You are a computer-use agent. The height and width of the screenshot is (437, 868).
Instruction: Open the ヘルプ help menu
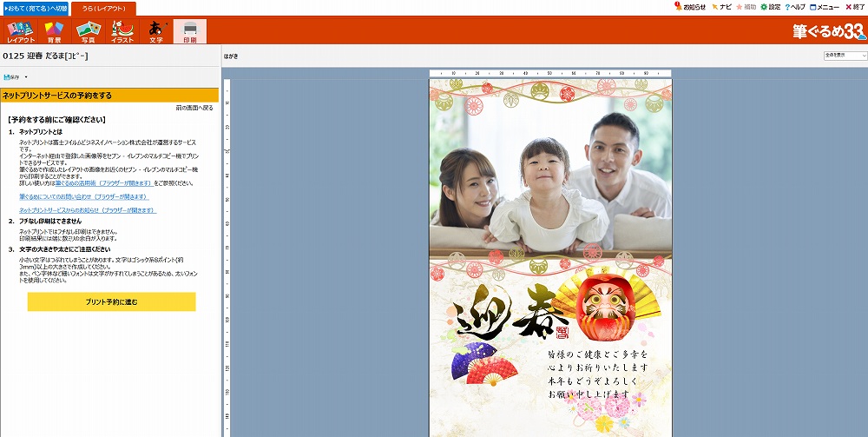pyautogui.click(x=795, y=7)
